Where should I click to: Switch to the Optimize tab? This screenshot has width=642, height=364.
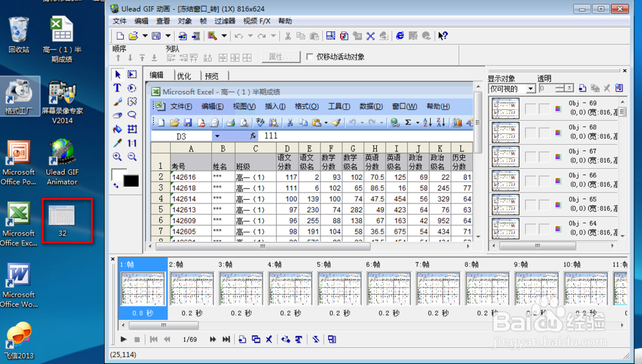pos(184,76)
